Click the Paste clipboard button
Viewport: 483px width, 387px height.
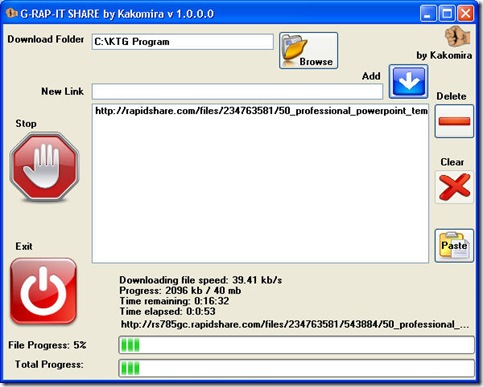point(454,246)
